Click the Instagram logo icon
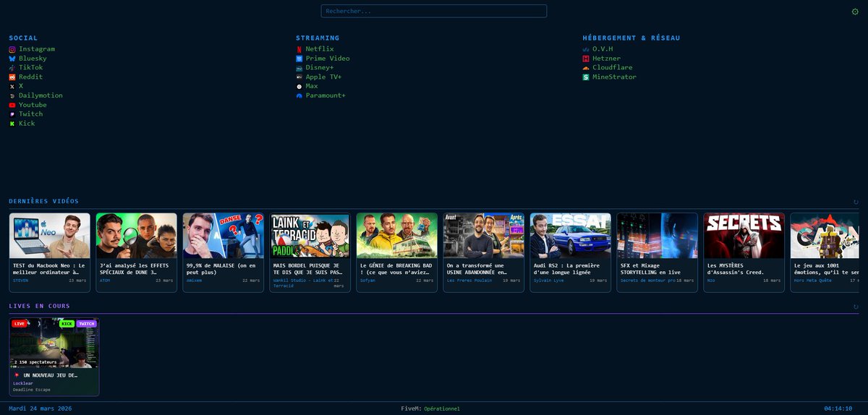This screenshot has height=415, width=868. click(x=12, y=49)
